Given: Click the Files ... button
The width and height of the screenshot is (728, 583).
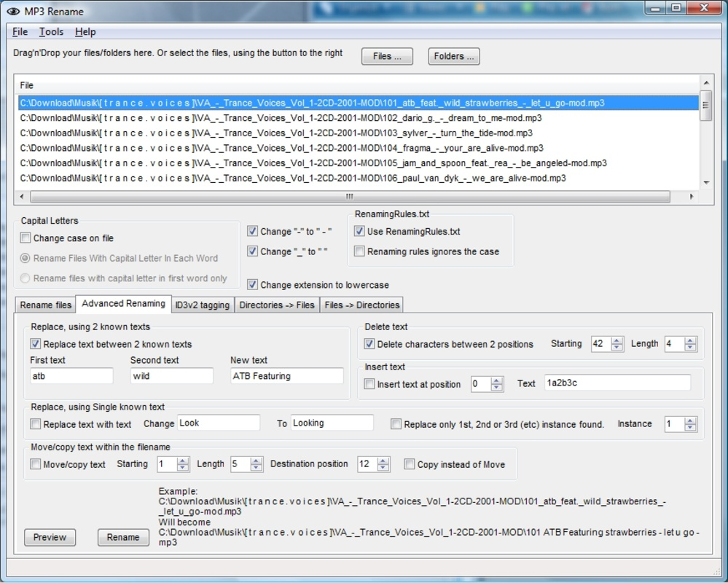Looking at the screenshot, I should point(387,57).
